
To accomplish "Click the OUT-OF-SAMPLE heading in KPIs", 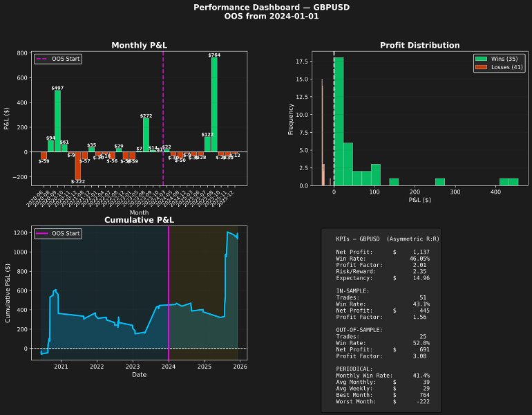I will click(359, 330).
